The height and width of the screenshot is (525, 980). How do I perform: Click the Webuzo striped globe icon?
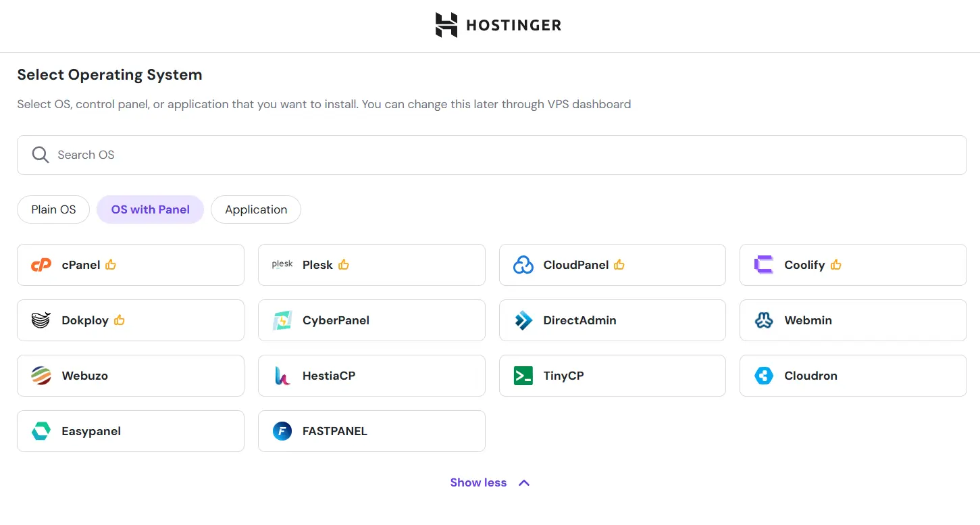tap(41, 376)
